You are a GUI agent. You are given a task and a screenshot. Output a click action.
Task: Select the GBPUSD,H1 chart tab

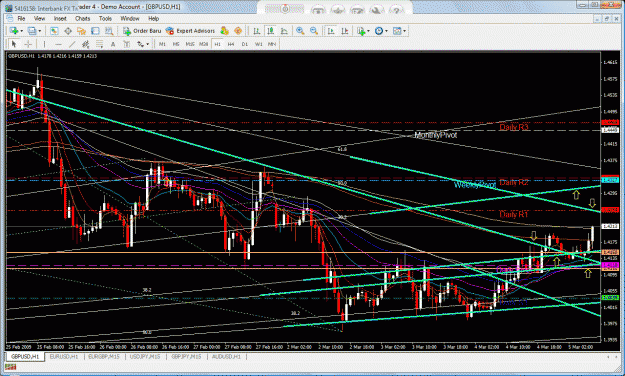25,356
